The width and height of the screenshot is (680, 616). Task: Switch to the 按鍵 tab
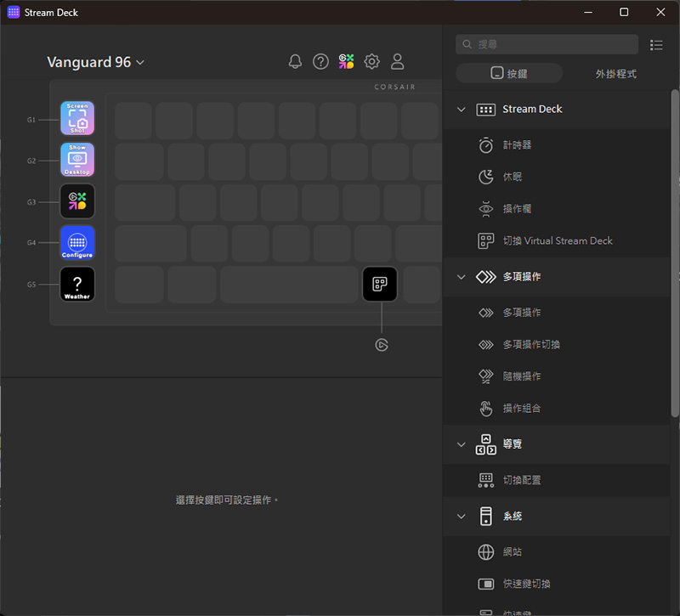click(x=509, y=74)
